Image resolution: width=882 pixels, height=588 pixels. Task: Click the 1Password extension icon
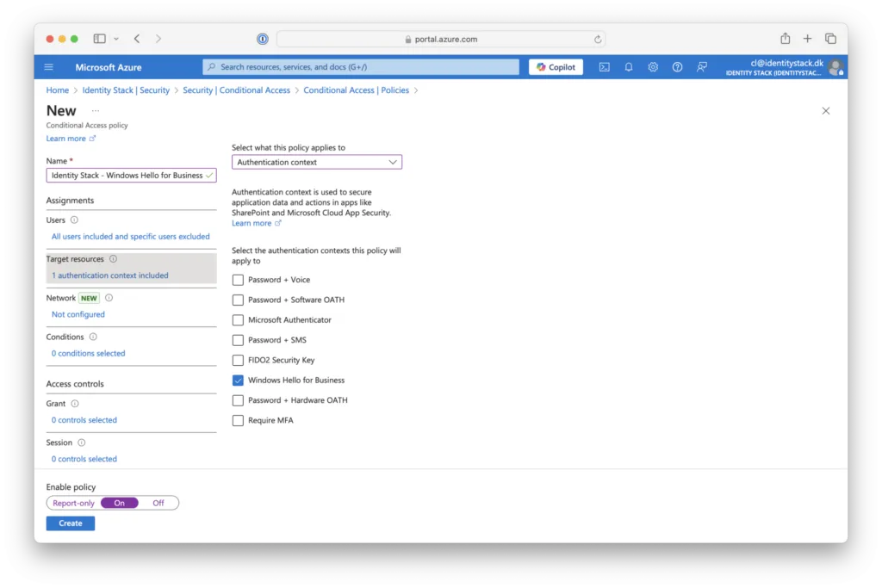coord(262,39)
